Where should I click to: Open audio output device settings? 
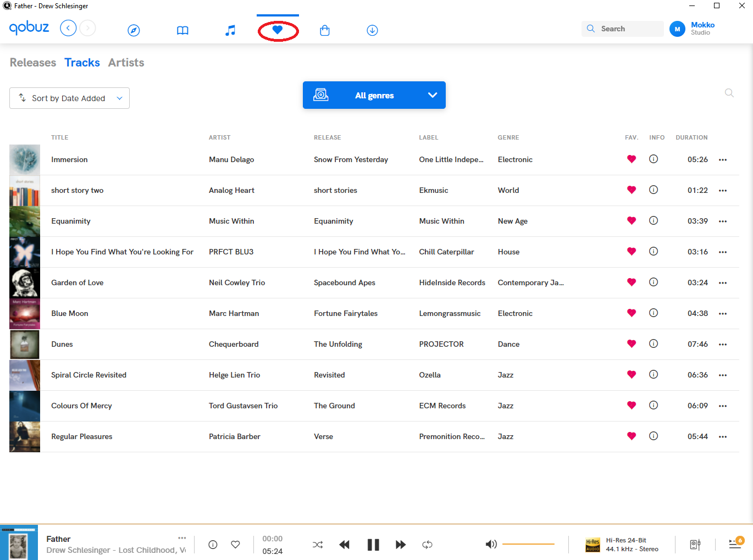click(x=695, y=545)
